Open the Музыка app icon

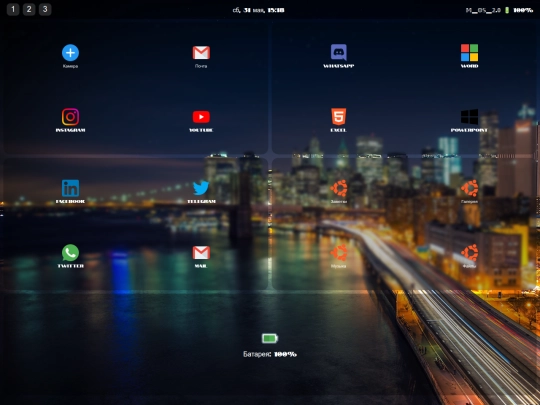[339, 253]
